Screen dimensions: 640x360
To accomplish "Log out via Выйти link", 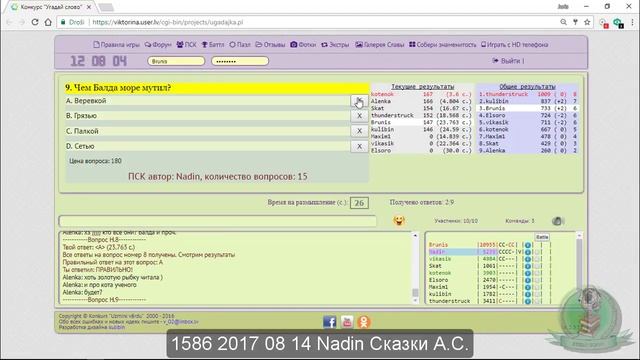I will pos(508,61).
